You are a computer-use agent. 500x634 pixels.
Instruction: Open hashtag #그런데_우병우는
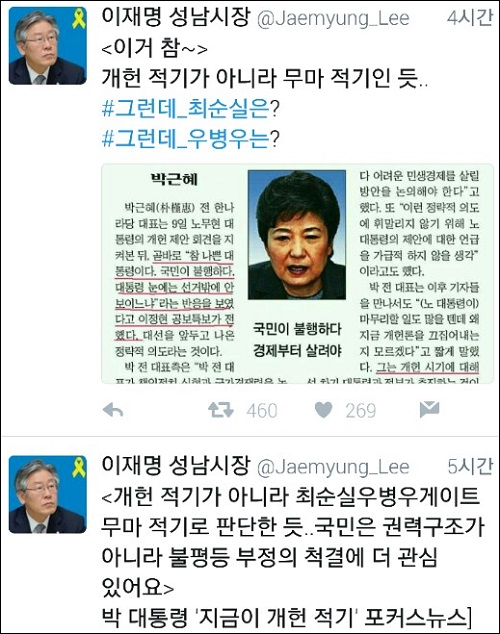(186, 138)
